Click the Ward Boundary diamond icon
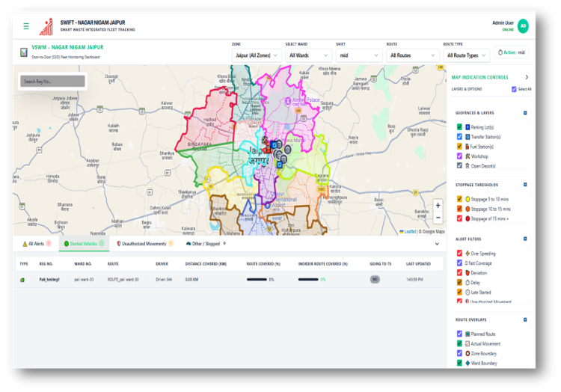 467,363
